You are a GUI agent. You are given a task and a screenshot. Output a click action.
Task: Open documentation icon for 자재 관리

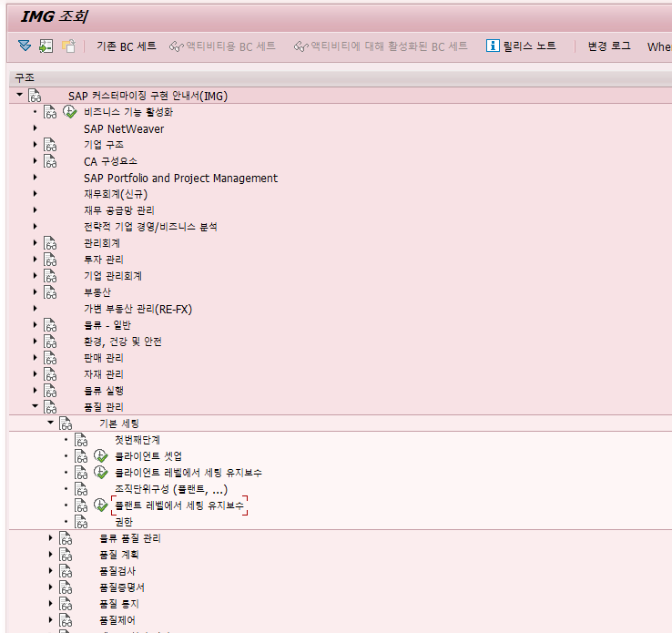pyautogui.click(x=50, y=374)
